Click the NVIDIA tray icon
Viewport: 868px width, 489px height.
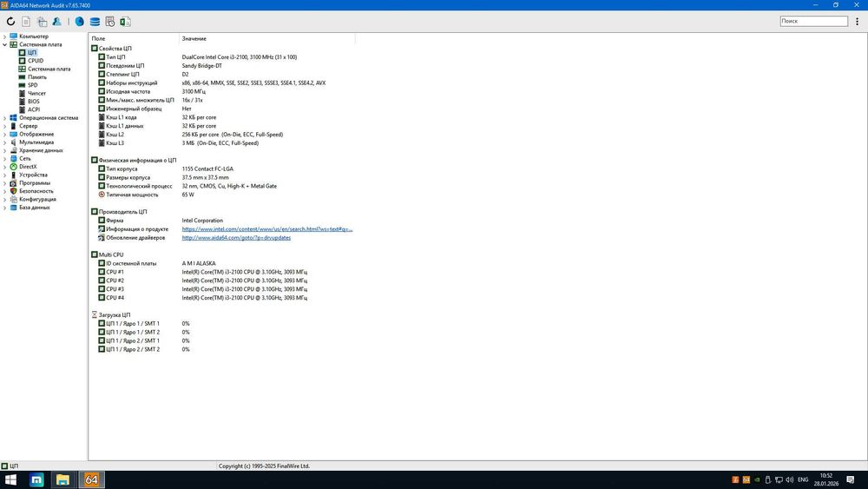coord(757,479)
